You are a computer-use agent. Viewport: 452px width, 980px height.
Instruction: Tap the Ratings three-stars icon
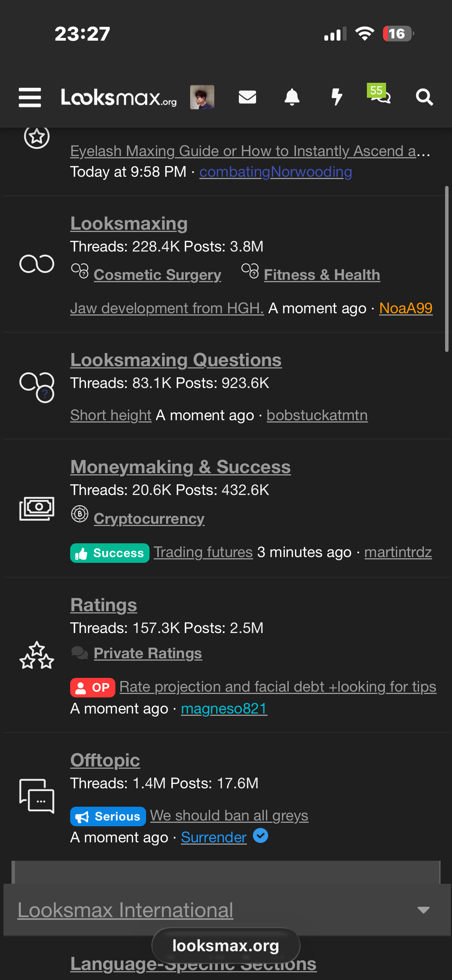[37, 656]
